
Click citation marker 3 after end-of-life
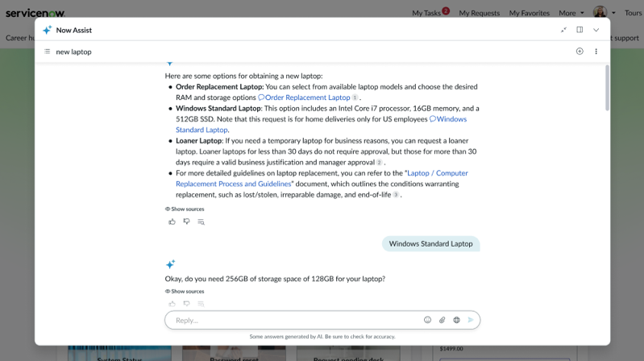[396, 195]
